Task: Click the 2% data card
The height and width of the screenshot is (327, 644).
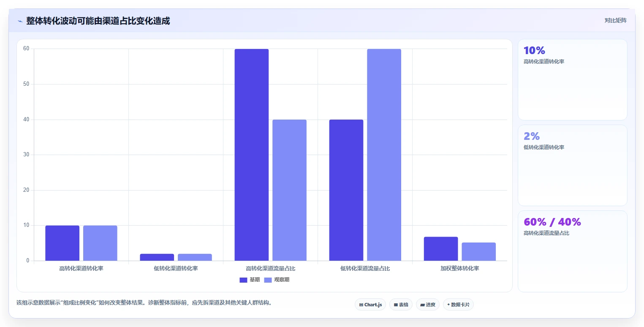Action: pyautogui.click(x=572, y=165)
